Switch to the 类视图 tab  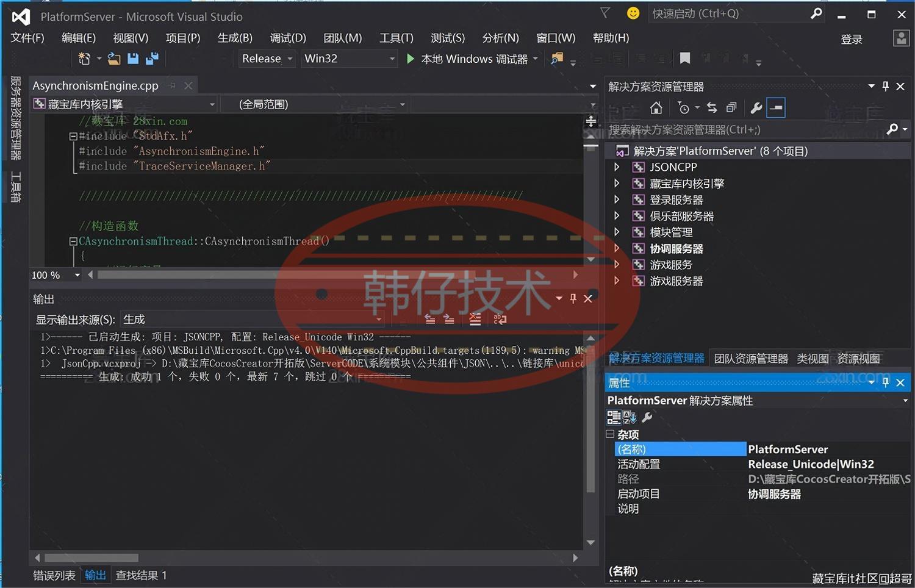click(x=813, y=359)
